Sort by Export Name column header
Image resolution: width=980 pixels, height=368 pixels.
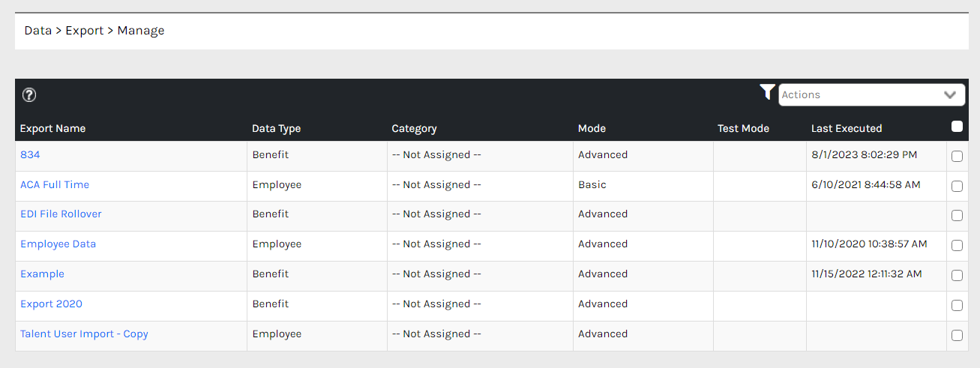pyautogui.click(x=52, y=128)
